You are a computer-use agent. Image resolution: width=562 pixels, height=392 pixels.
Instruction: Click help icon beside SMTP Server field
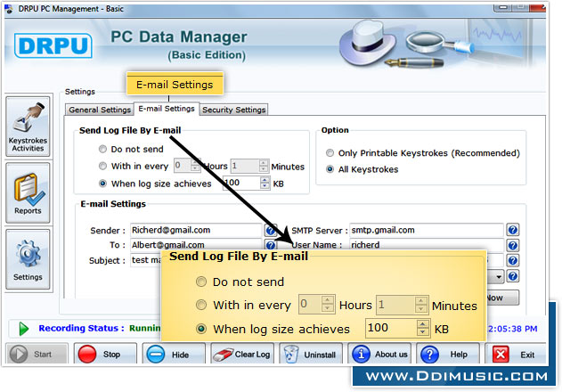click(x=513, y=230)
